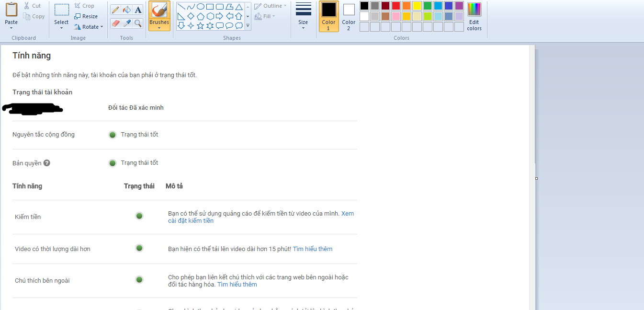Viewport: 644px width, 310px height.
Task: Pick the Polygon shape
Action: click(x=229, y=7)
